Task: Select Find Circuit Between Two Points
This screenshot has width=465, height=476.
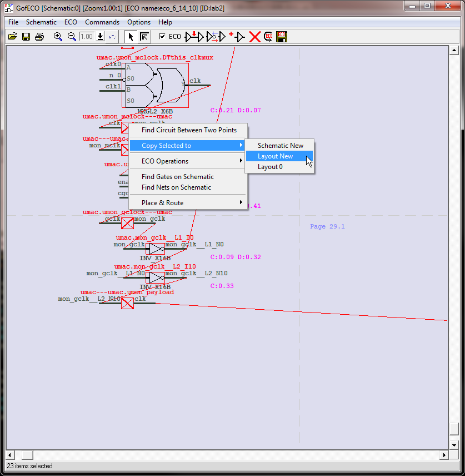Action: click(x=189, y=130)
